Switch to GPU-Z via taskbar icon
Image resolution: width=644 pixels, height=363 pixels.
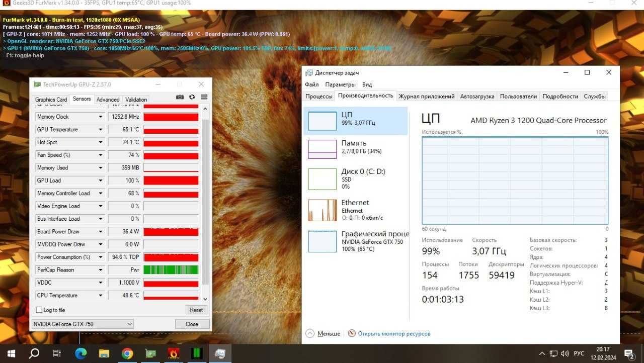pyautogui.click(x=150, y=353)
